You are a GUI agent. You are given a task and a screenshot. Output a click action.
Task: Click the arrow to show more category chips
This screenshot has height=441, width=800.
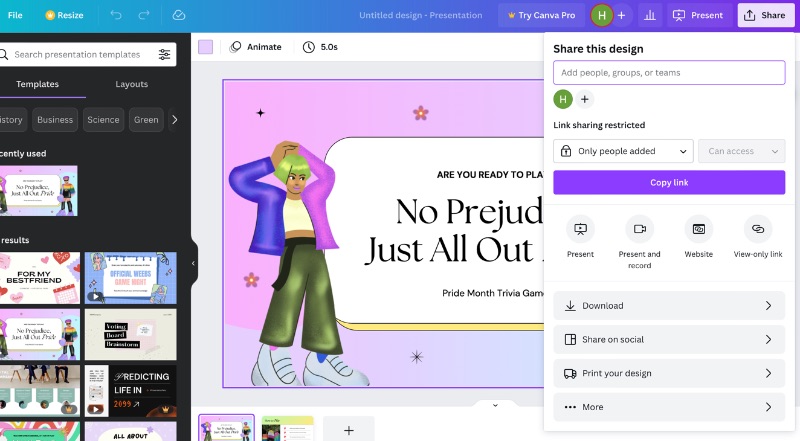coord(174,120)
